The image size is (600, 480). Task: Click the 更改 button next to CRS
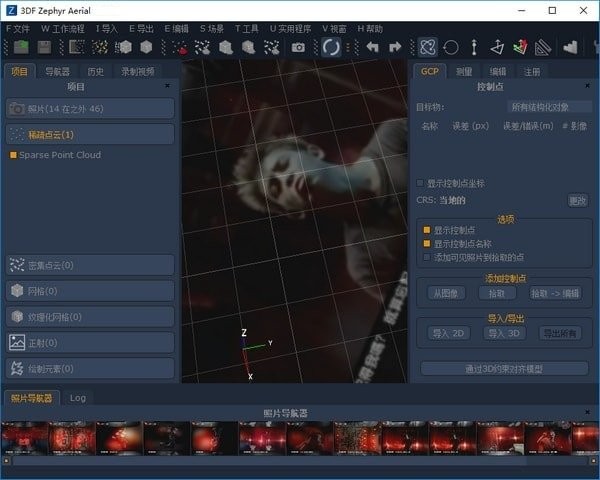578,200
